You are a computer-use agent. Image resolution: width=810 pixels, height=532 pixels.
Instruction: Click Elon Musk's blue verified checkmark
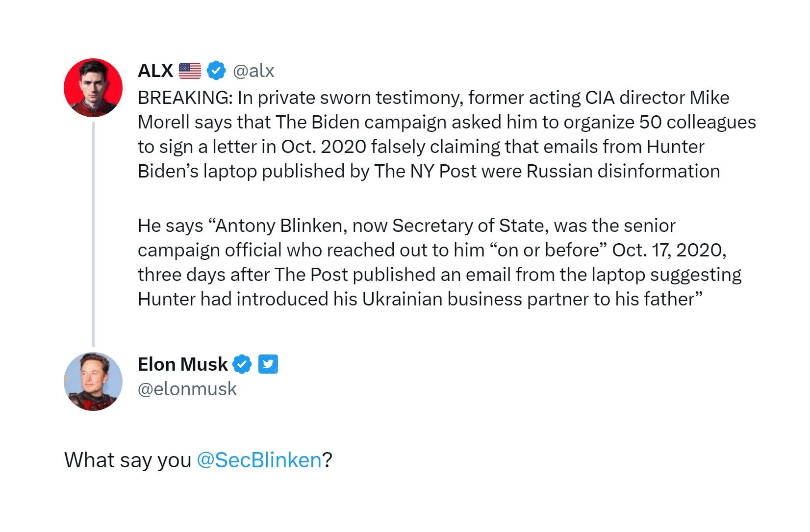pos(242,364)
